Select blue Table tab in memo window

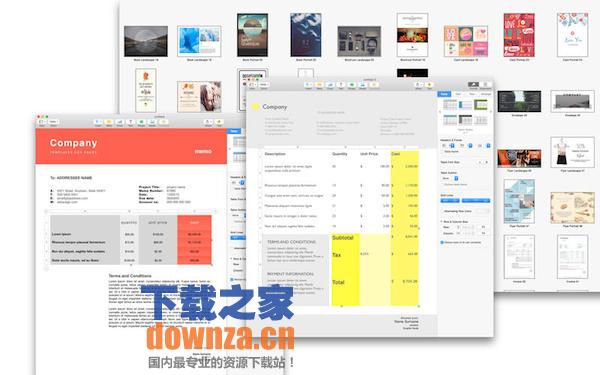coord(234,131)
